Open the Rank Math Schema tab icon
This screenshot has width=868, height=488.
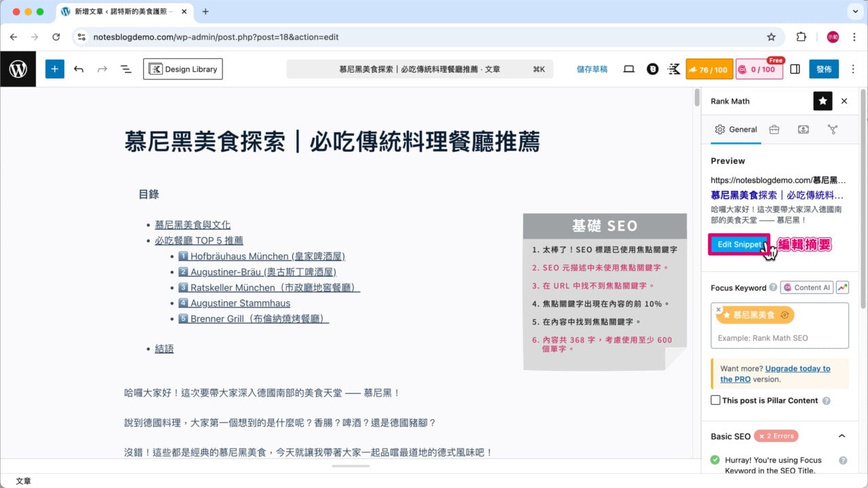click(832, 129)
